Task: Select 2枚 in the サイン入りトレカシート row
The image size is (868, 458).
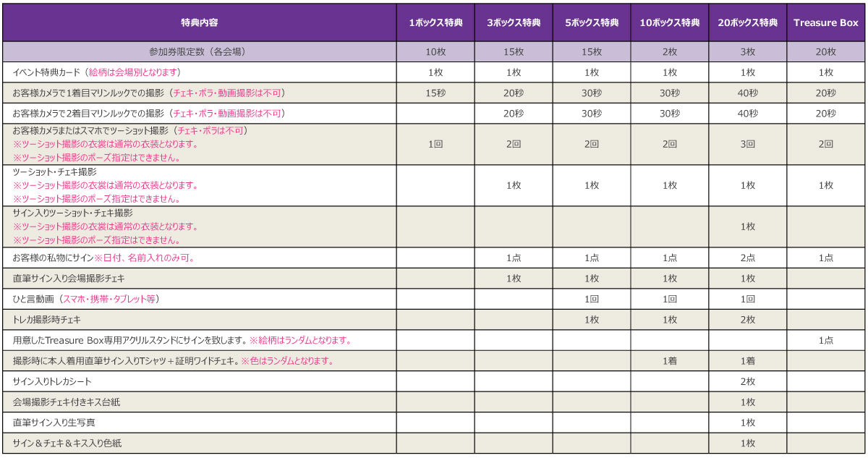Action: (748, 381)
